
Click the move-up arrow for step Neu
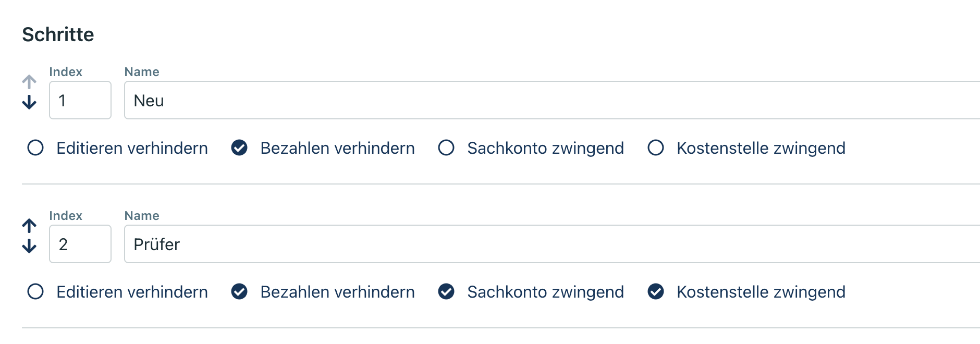coord(29,82)
